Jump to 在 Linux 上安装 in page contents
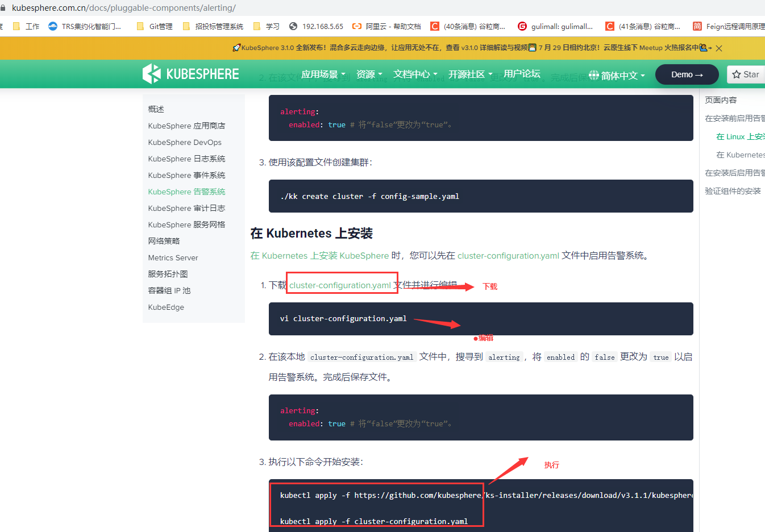Screen dimensions: 765x532 741,136
